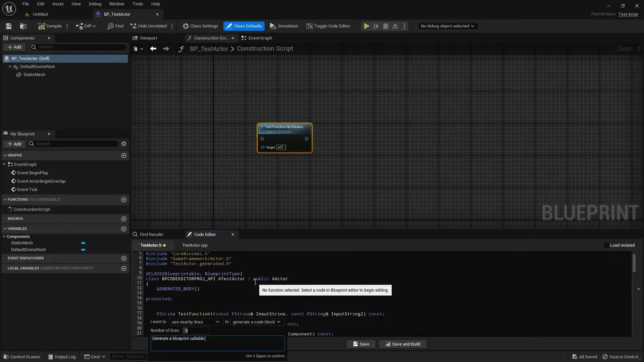Open the Asset menu
Image resolution: width=644 pixels, height=362 pixels.
(58, 4)
